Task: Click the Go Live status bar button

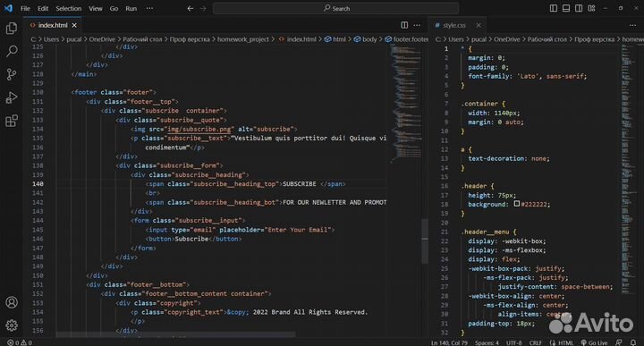Action: click(594, 342)
